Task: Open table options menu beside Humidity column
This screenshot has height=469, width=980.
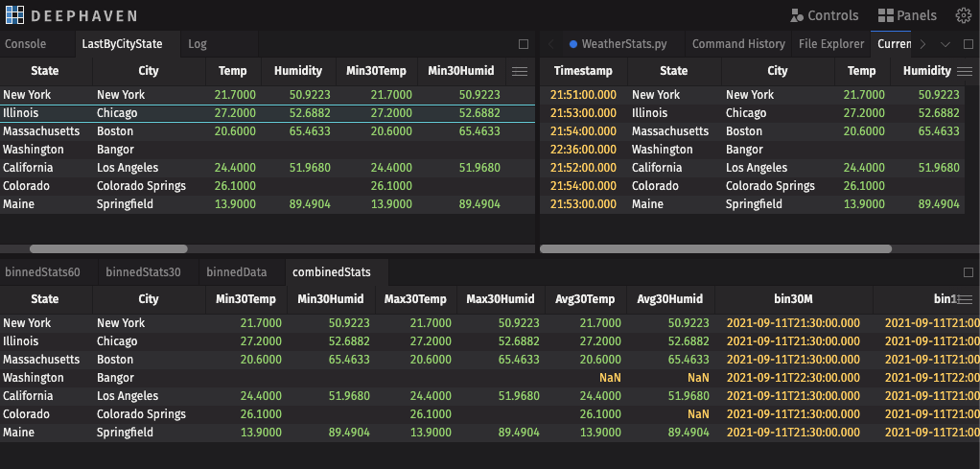Action: [967, 71]
